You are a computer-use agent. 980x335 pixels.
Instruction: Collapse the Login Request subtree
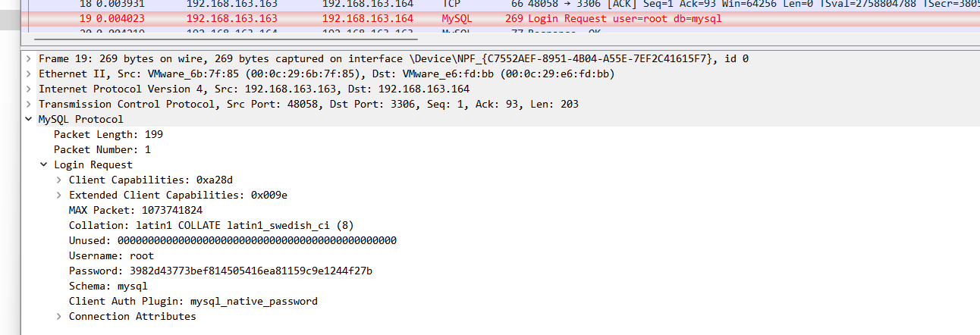(x=44, y=165)
